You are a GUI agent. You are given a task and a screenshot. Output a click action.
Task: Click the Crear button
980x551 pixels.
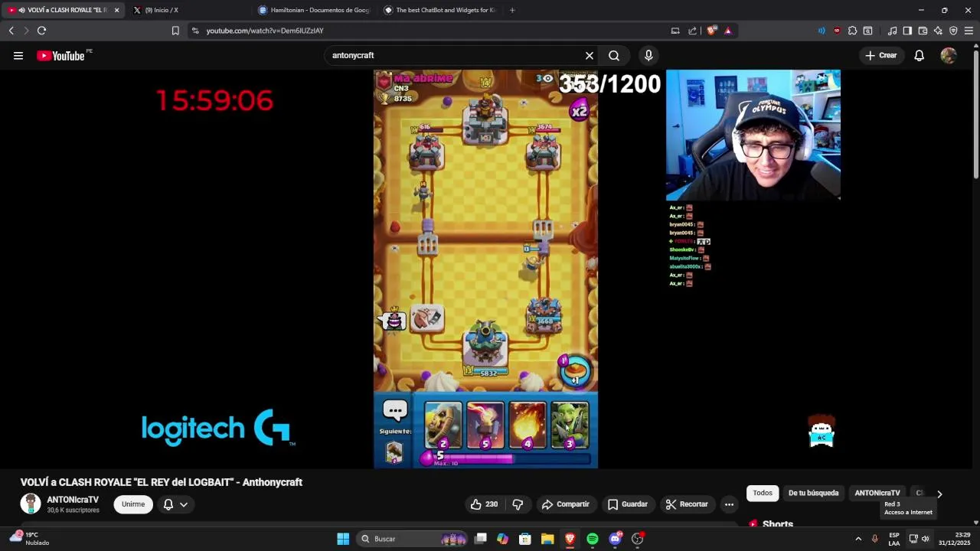(880, 55)
